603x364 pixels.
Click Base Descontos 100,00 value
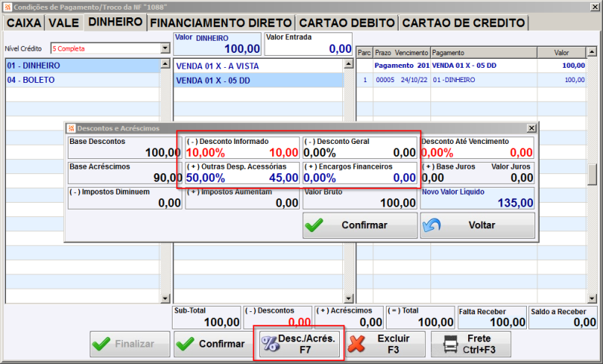point(163,152)
